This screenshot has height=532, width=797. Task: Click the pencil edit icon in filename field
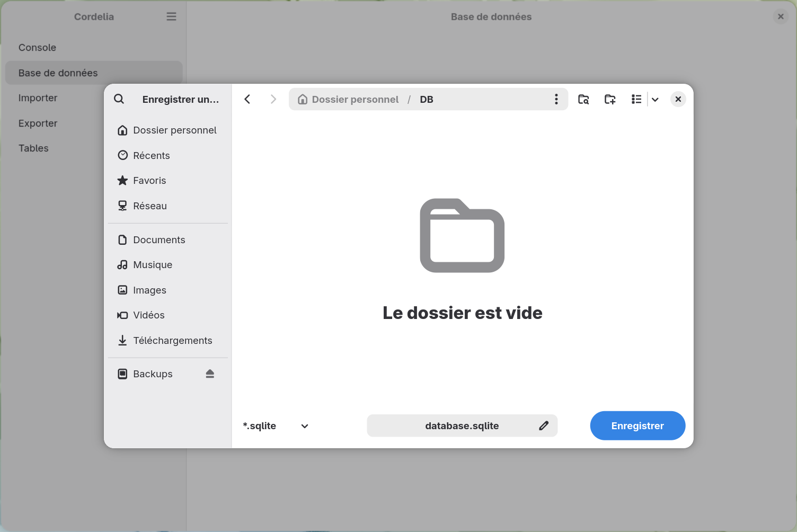(x=544, y=425)
